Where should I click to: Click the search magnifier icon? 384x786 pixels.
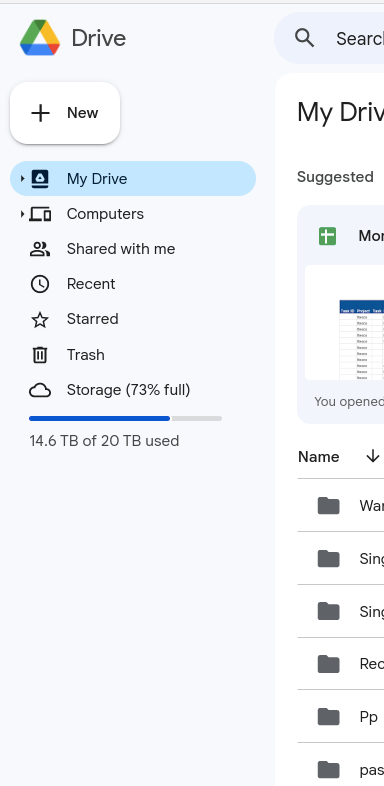click(x=304, y=38)
